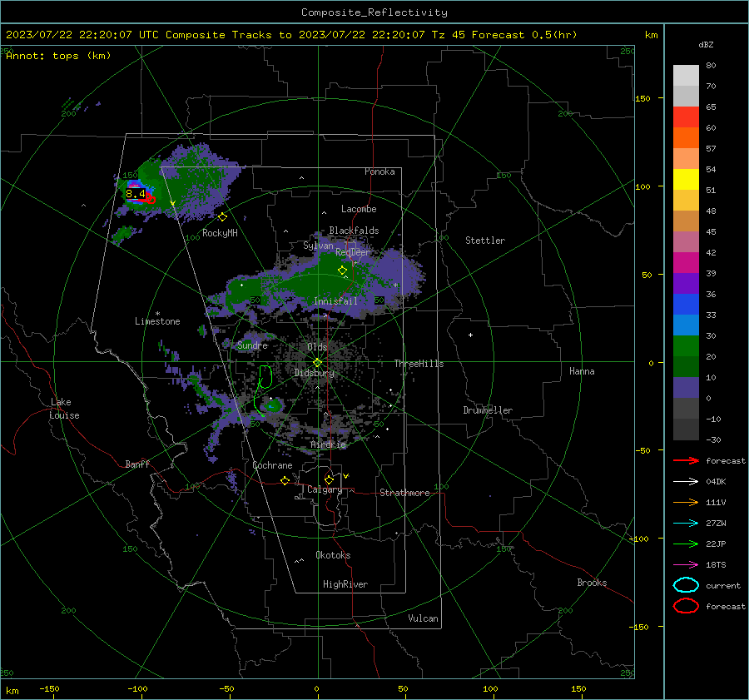Click the 04DK legend label
749x700 pixels.
716,482
